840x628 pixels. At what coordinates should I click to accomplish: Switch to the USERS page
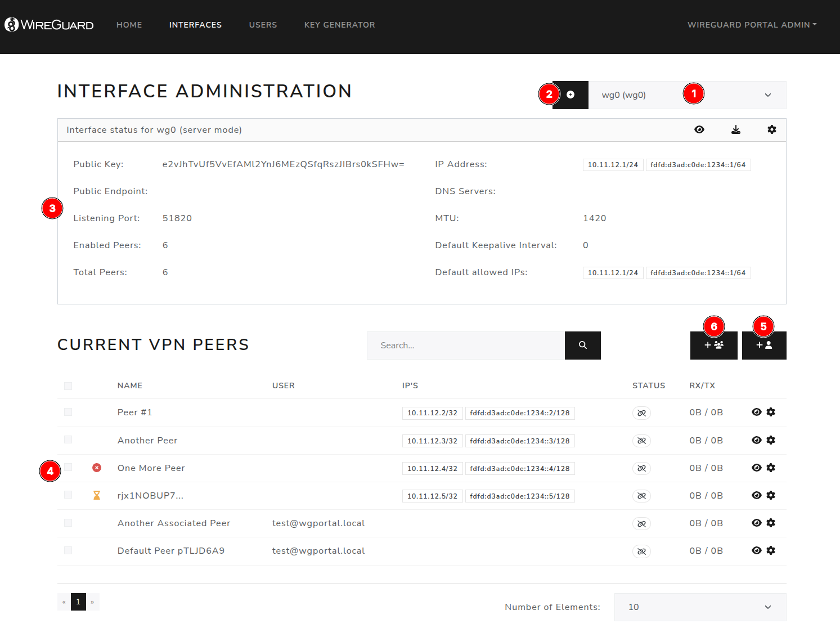(263, 25)
